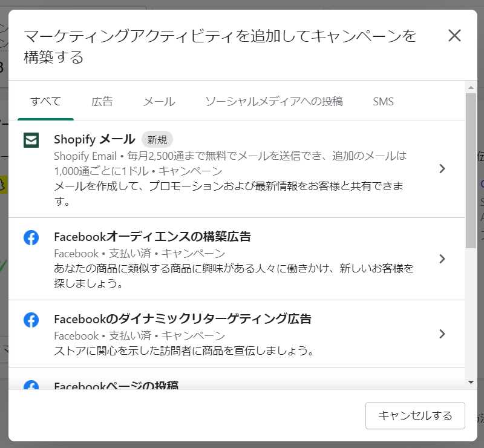Select the Shopify メール title
484x448 pixels.
click(x=94, y=140)
